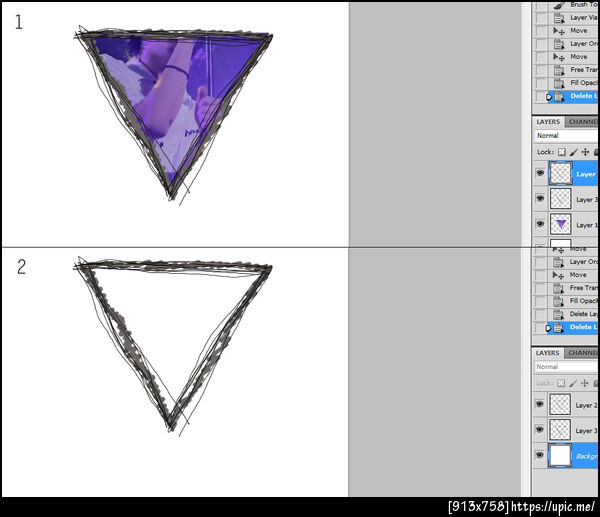Click 'Layer 1' name in top Layers panel
The image size is (600, 517).
point(586,225)
